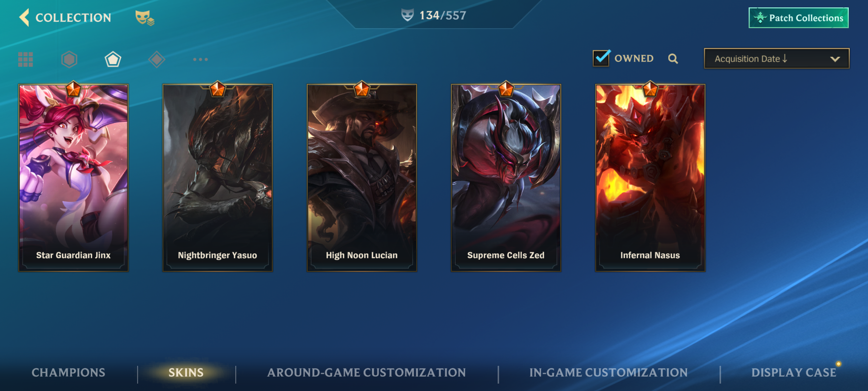This screenshot has height=391, width=868.
Task: Open the masks and coins skin shop icon
Action: pos(145,18)
